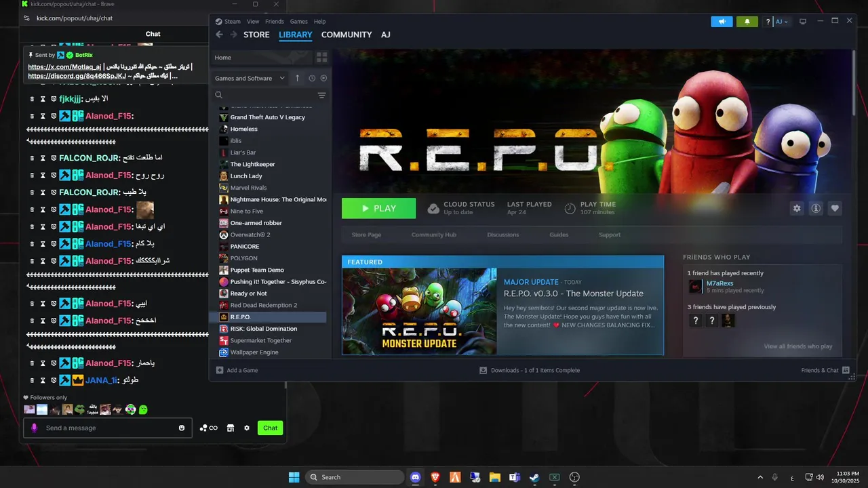The width and height of the screenshot is (868, 488).
Task: Go forward with Steam's forward arrow
Action: pos(233,35)
